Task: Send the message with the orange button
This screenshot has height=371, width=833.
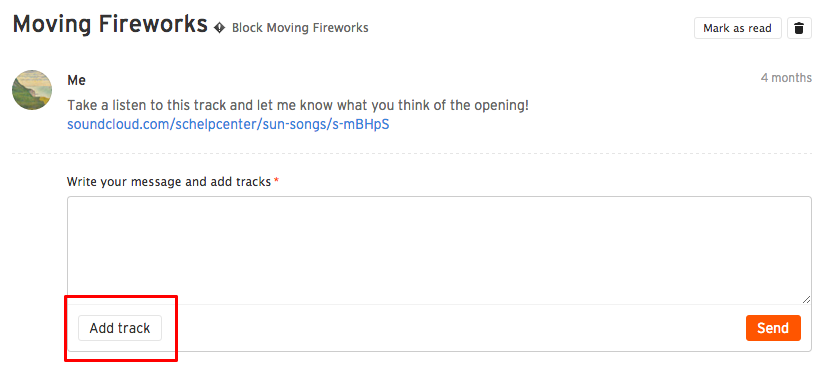Action: pos(773,328)
